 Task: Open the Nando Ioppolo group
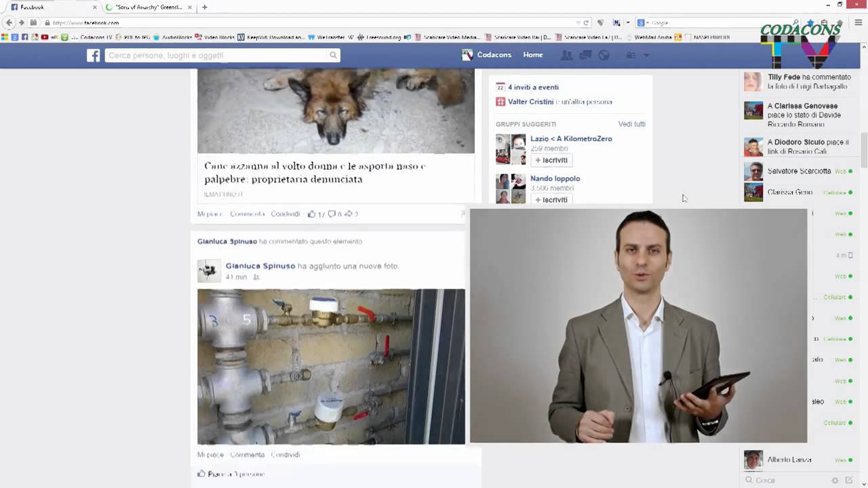(555, 178)
